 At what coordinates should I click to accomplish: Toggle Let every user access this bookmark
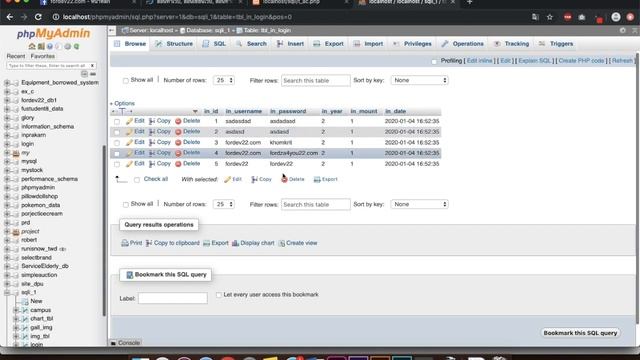[219, 295]
